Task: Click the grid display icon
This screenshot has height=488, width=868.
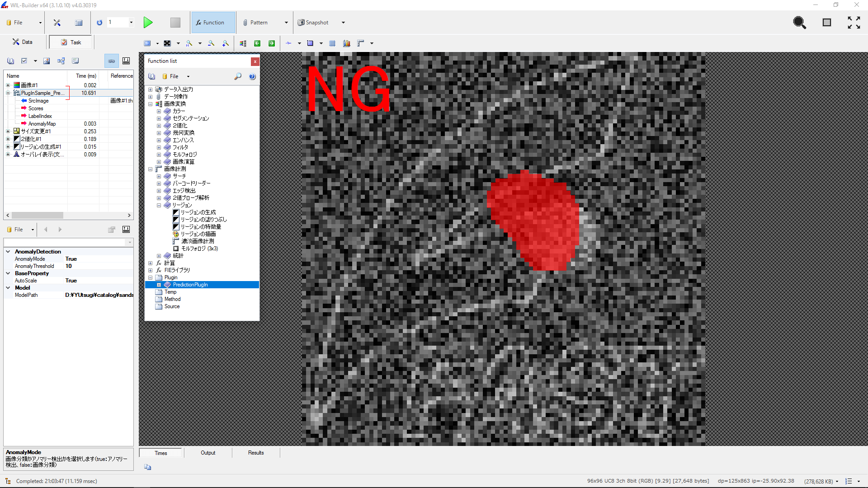Action: pyautogui.click(x=332, y=43)
